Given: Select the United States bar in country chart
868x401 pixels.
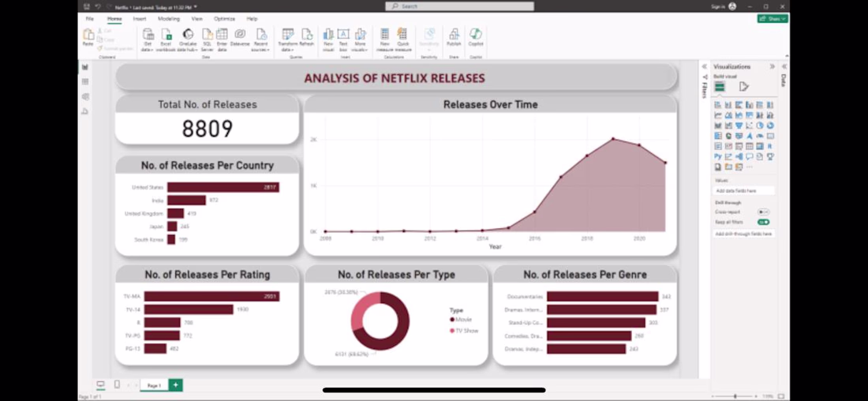Looking at the screenshot, I should [x=223, y=187].
